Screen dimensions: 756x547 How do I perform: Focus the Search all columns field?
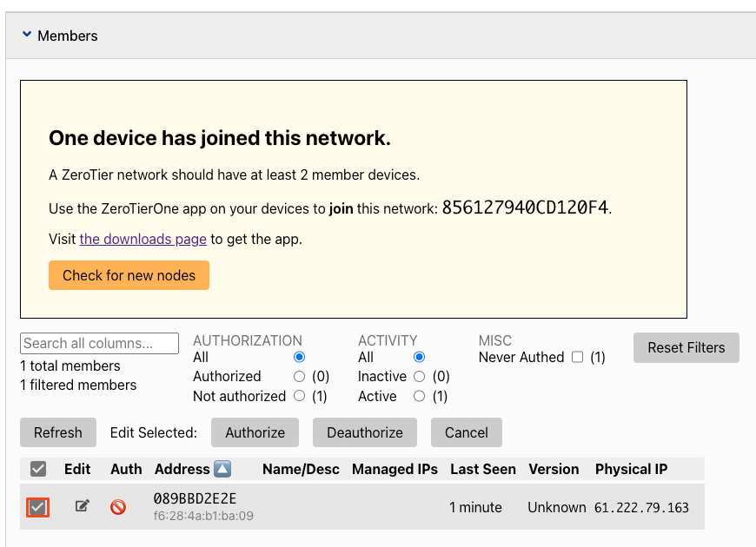pos(99,343)
